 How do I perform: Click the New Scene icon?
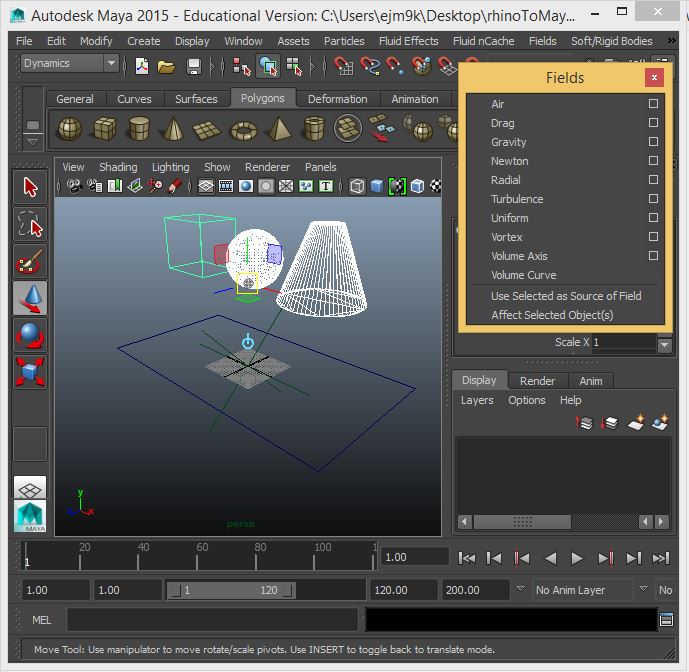pyautogui.click(x=141, y=66)
